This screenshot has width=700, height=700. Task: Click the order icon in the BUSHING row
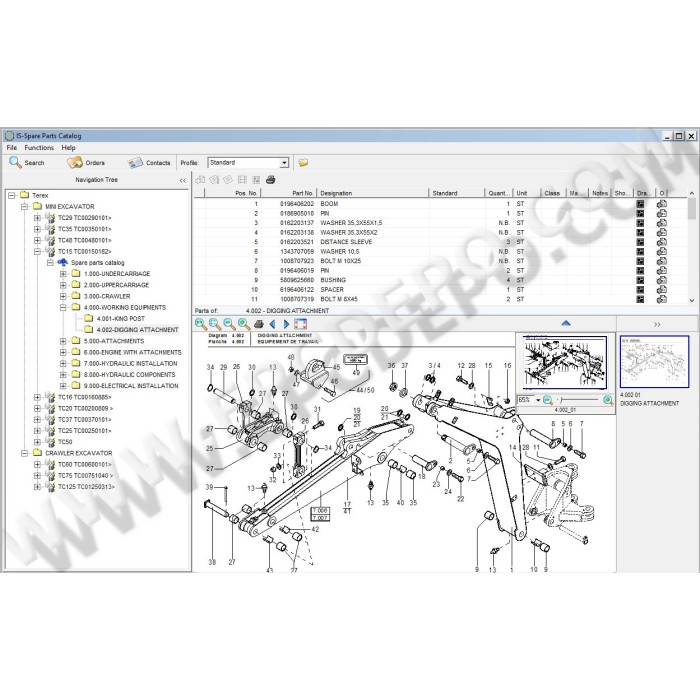662,280
